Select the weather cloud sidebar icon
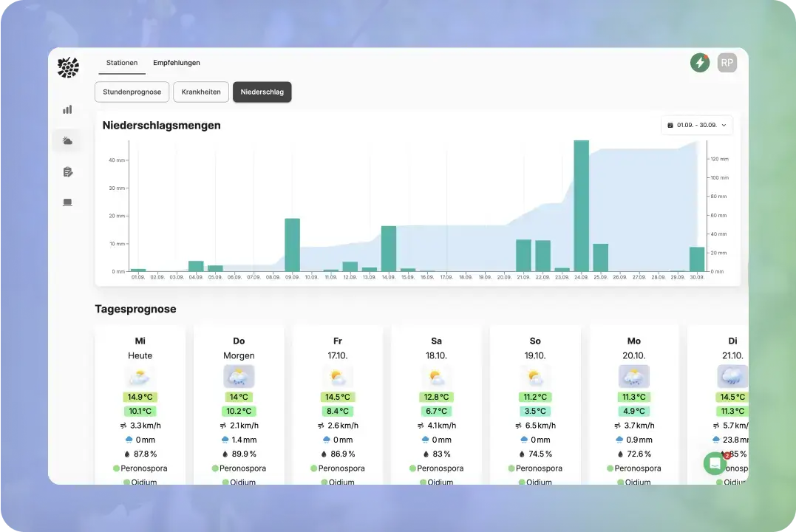The image size is (796, 532). 67,140
